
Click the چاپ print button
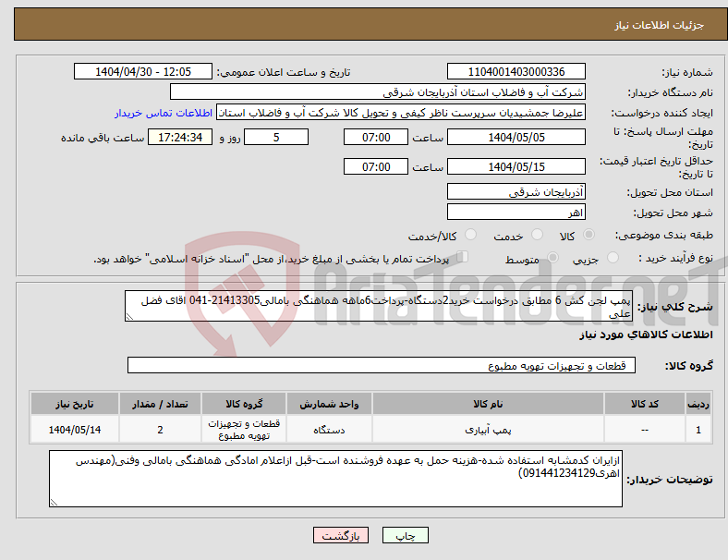pos(405,535)
